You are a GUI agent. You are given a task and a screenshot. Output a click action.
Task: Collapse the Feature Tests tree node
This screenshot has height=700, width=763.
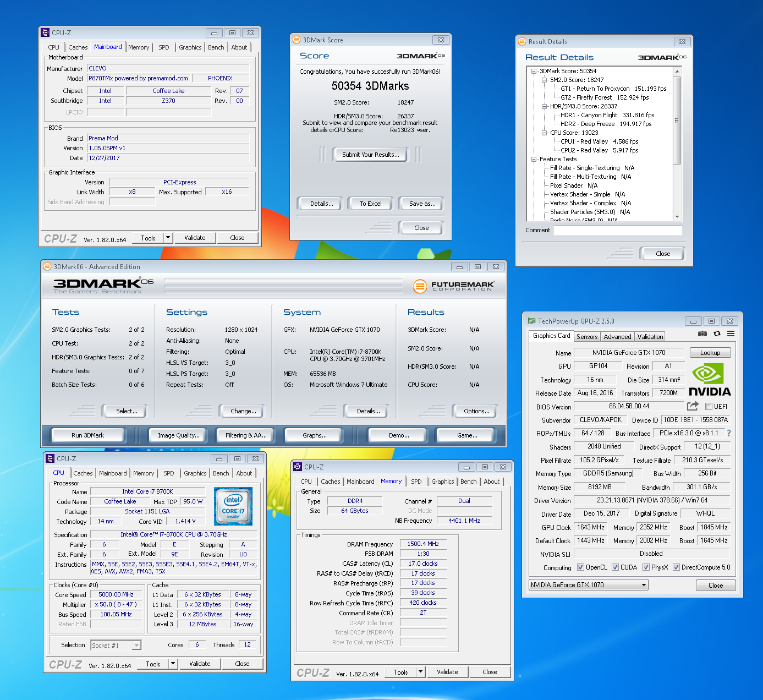coord(534,159)
